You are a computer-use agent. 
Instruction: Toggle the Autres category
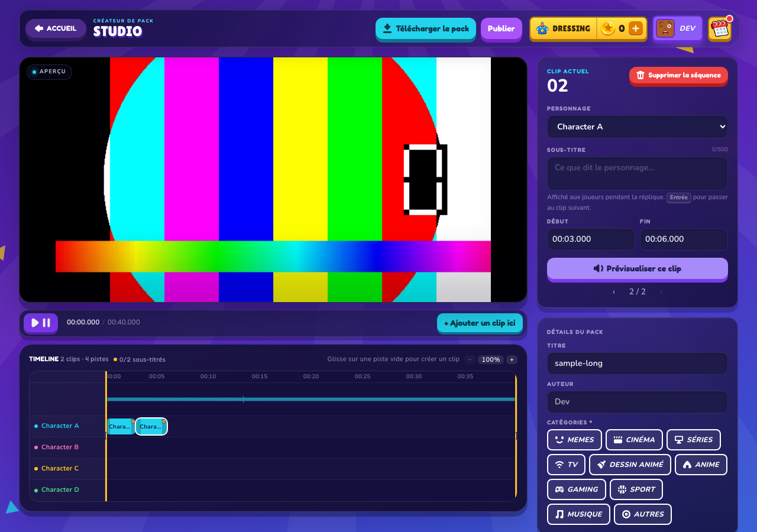coord(643,514)
